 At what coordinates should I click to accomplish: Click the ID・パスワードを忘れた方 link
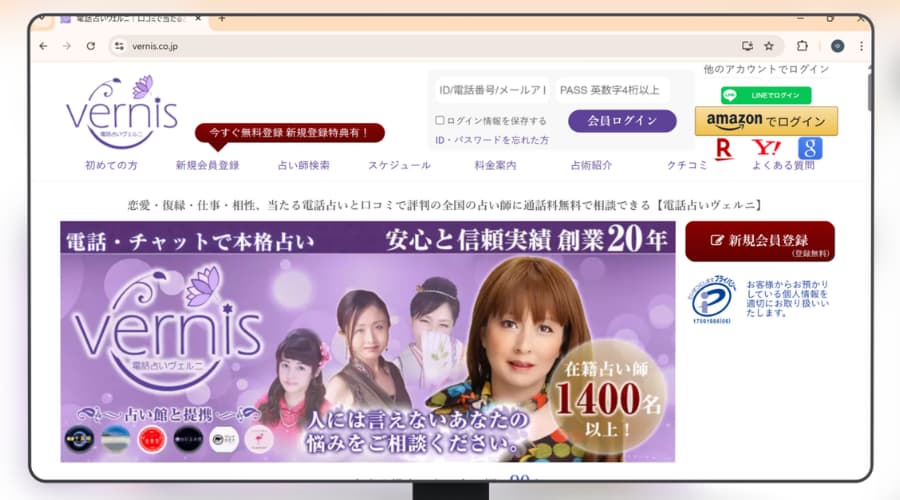(x=491, y=140)
